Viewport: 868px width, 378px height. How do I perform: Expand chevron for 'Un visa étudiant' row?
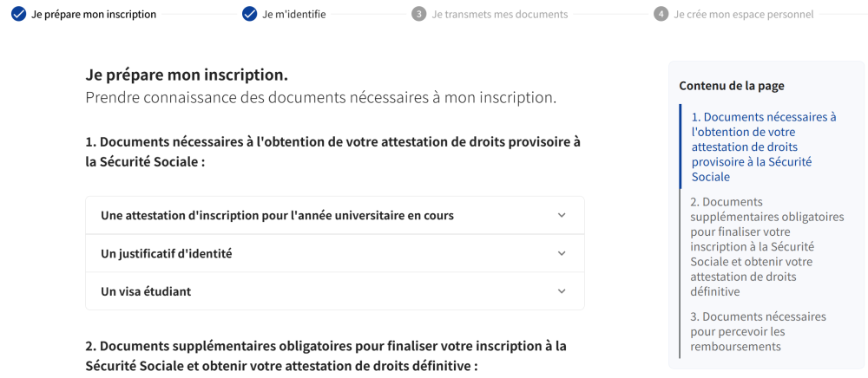pos(562,291)
